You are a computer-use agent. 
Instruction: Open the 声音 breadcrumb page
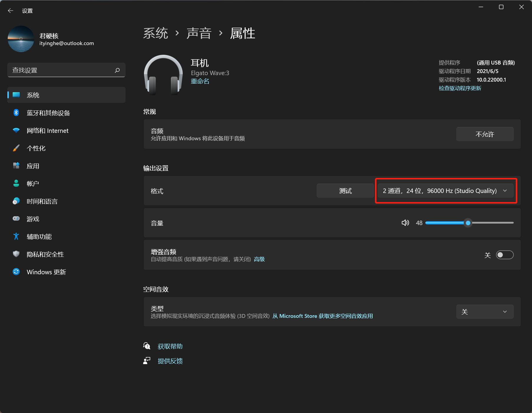point(199,33)
